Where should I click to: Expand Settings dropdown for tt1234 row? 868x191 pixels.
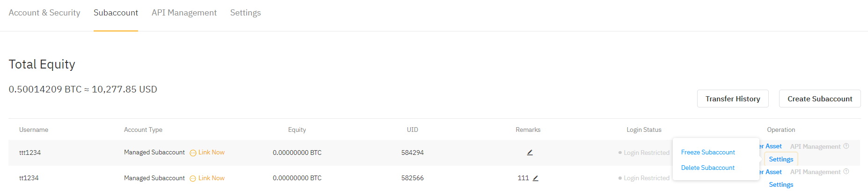click(x=781, y=185)
